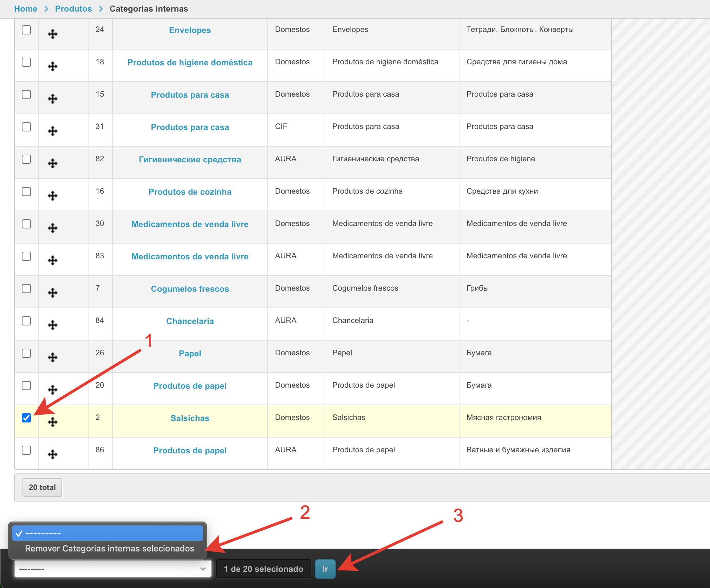This screenshot has height=588, width=710.
Task: Open the Envelopes category link
Action: 190,30
